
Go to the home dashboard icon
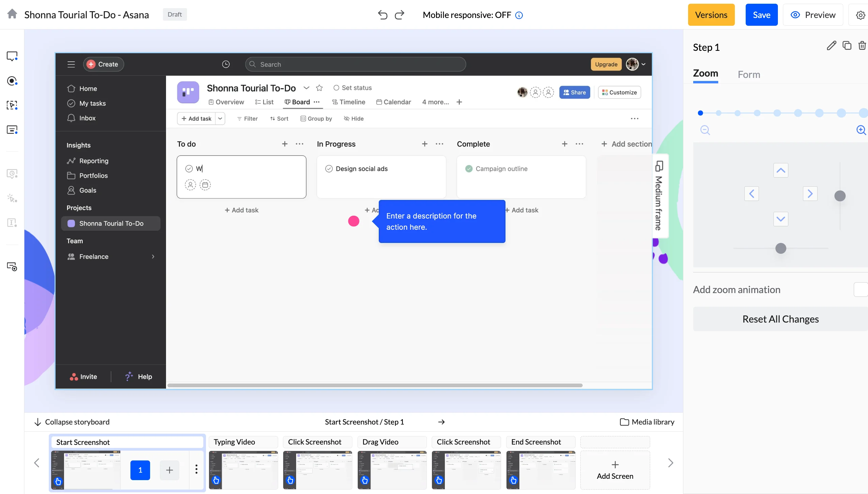pos(12,14)
